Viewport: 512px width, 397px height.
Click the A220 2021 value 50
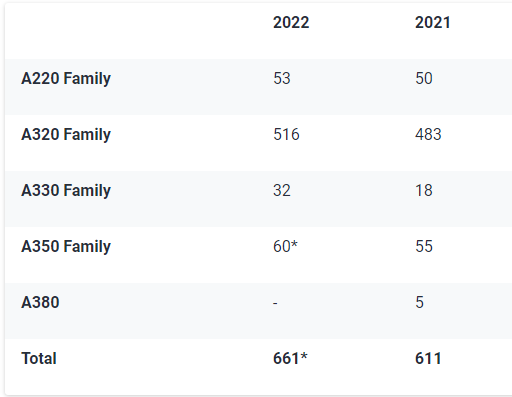(x=424, y=78)
